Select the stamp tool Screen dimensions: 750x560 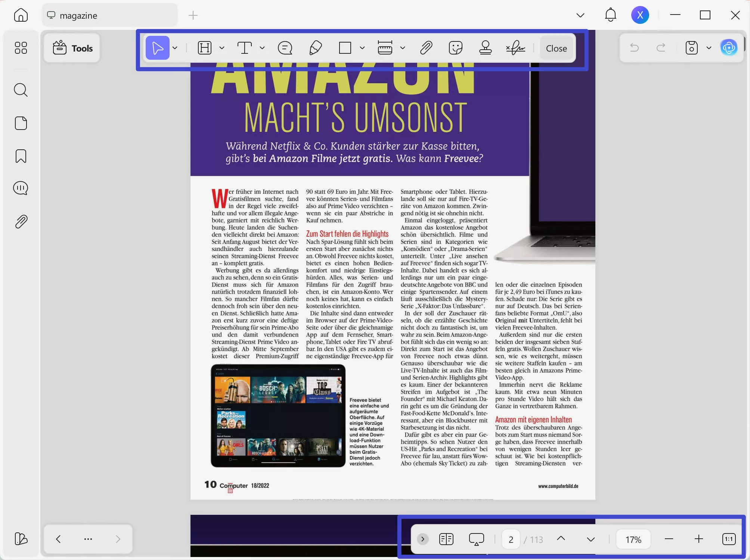(485, 48)
